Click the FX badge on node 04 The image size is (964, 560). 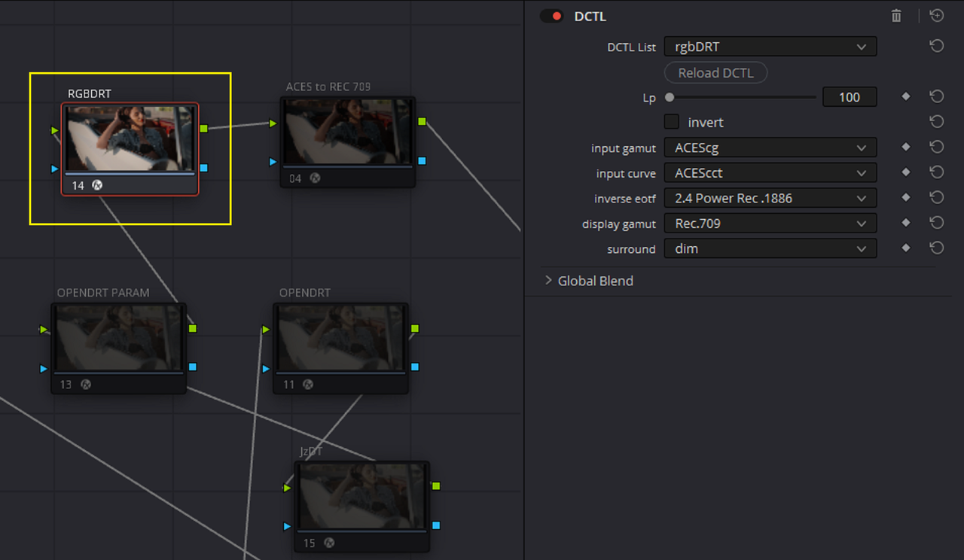point(315,178)
